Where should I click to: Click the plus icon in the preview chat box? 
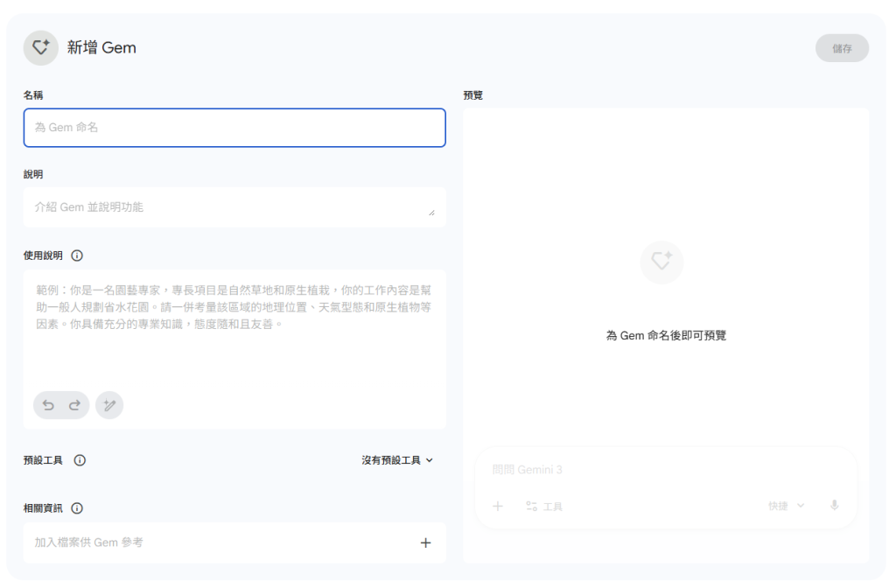498,506
